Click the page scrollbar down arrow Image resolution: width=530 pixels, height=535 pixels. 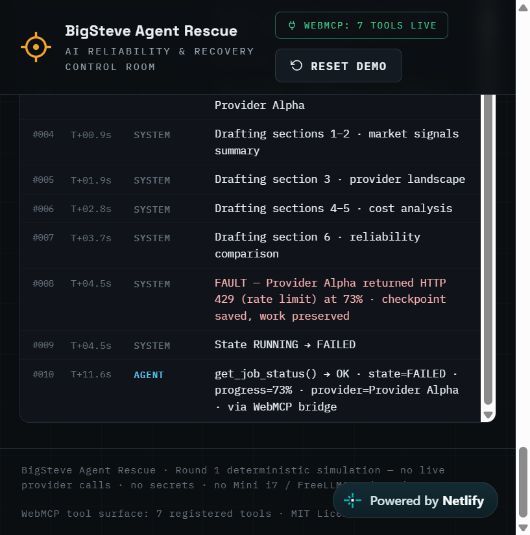[523, 528]
